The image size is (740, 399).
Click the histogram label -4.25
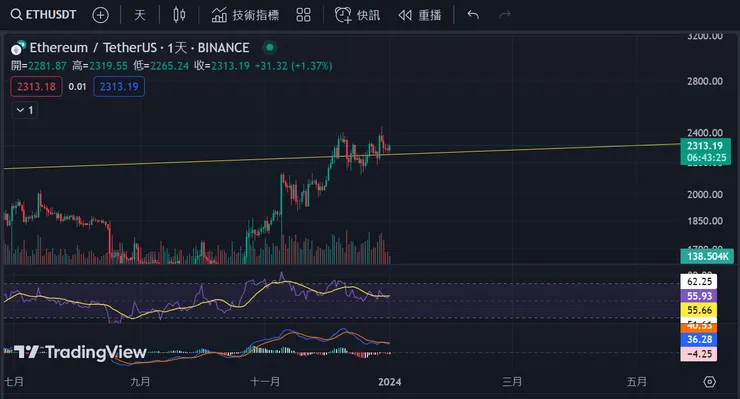click(699, 354)
